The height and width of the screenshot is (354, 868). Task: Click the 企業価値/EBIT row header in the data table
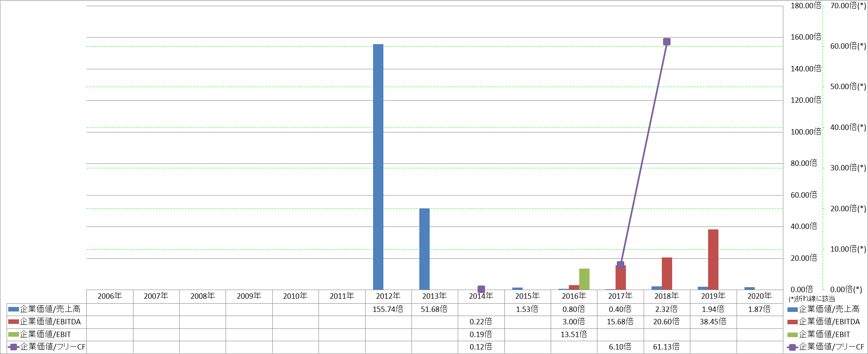tap(45, 334)
